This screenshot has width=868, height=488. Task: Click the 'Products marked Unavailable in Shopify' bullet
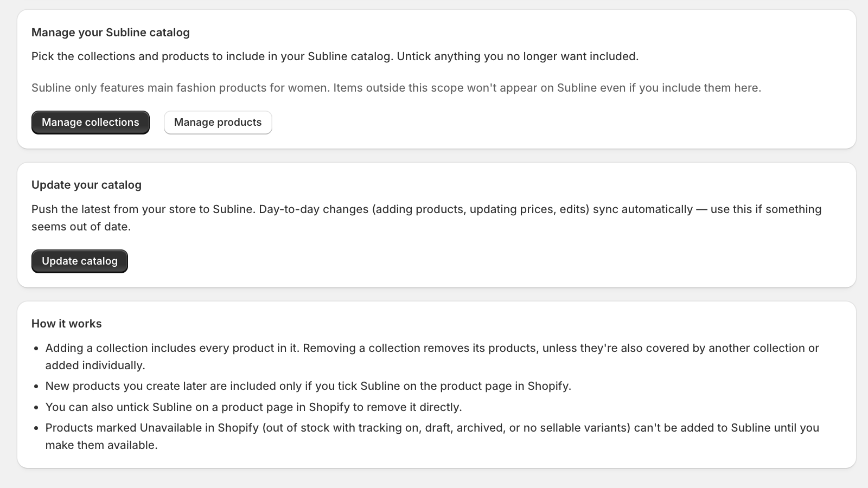tap(432, 428)
